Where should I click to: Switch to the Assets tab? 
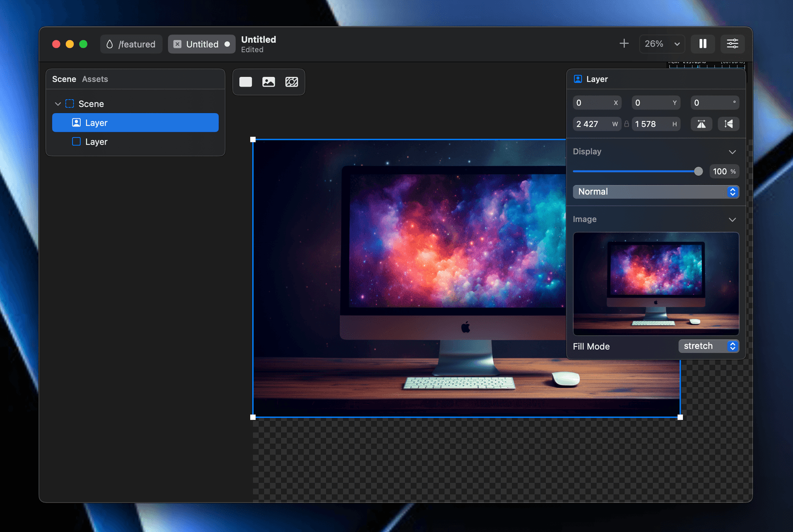tap(95, 79)
